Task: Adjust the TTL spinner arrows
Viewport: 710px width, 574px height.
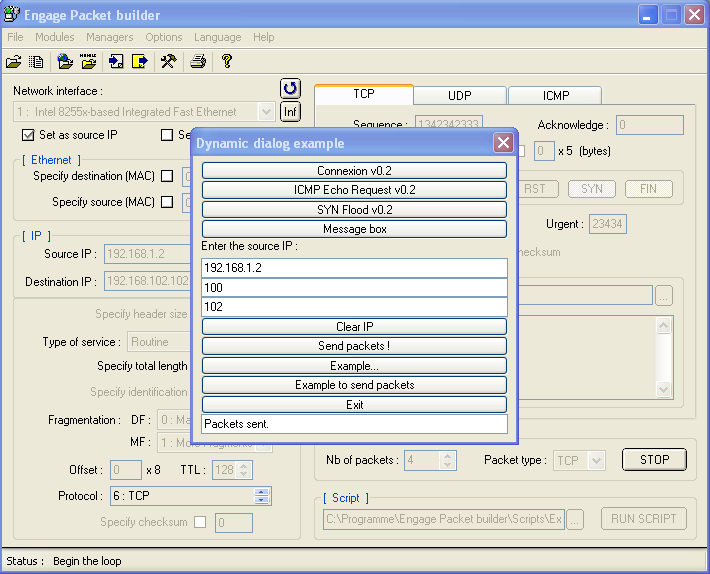Action: pos(244,470)
